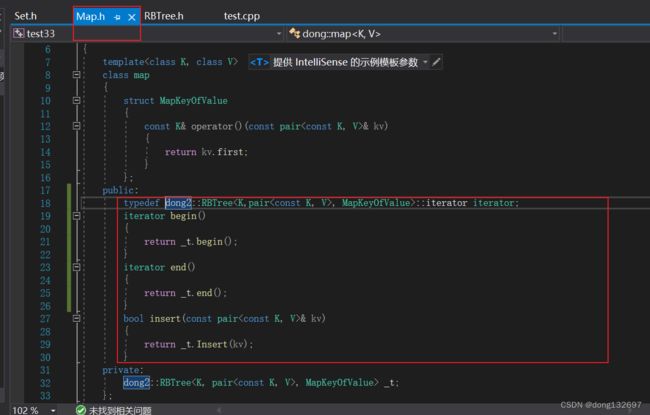The height and width of the screenshot is (415, 650).
Task: Click the 未找到相关问题 status text
Action: click(x=120, y=410)
